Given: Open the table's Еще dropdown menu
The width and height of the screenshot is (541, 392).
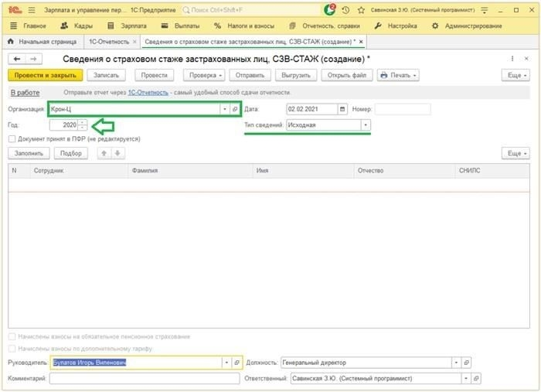Looking at the screenshot, I should pos(515,153).
